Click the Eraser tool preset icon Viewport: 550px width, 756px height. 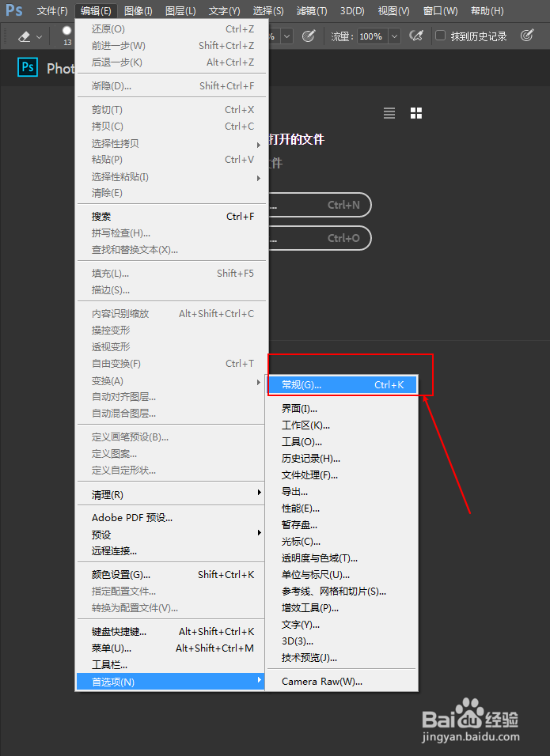coord(24,36)
